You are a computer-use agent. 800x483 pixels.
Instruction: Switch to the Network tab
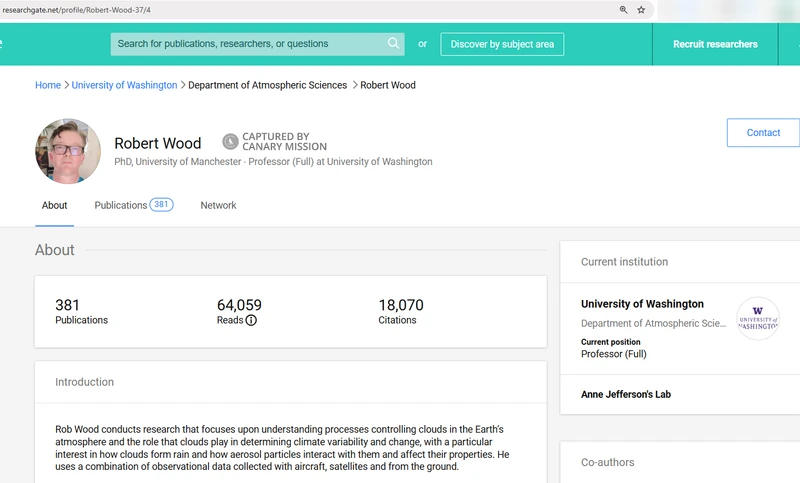[218, 205]
